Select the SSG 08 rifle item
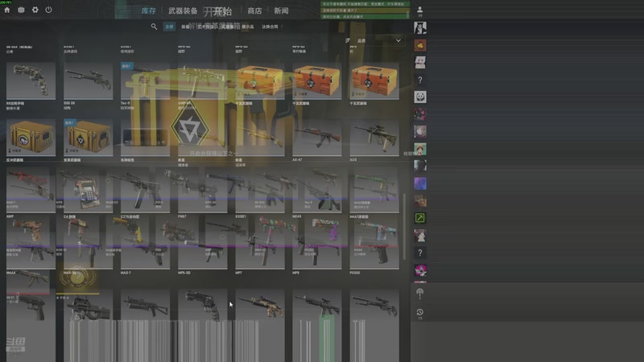Image resolution: width=644 pixels, height=362 pixels. pyautogui.click(x=89, y=80)
